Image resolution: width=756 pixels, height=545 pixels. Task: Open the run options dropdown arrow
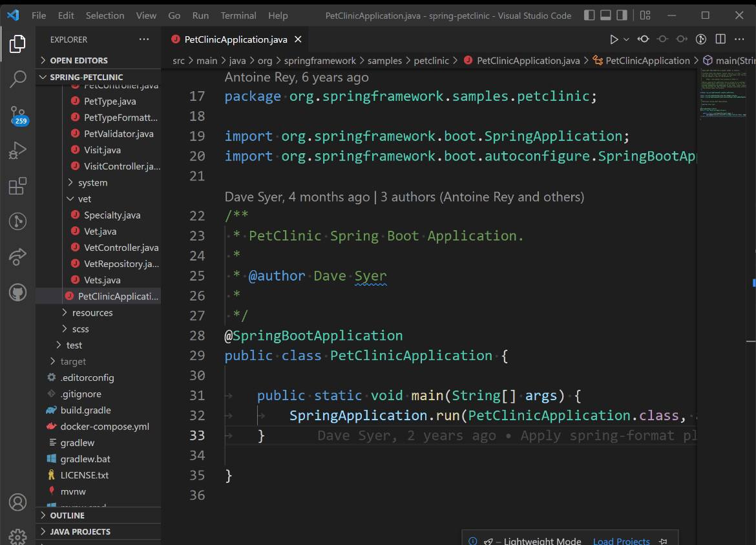point(625,39)
